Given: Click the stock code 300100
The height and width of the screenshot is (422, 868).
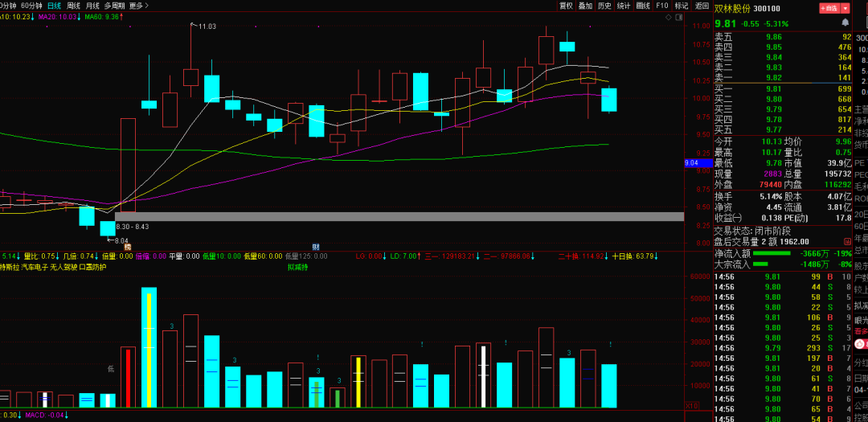Looking at the screenshot, I should tap(767, 8).
